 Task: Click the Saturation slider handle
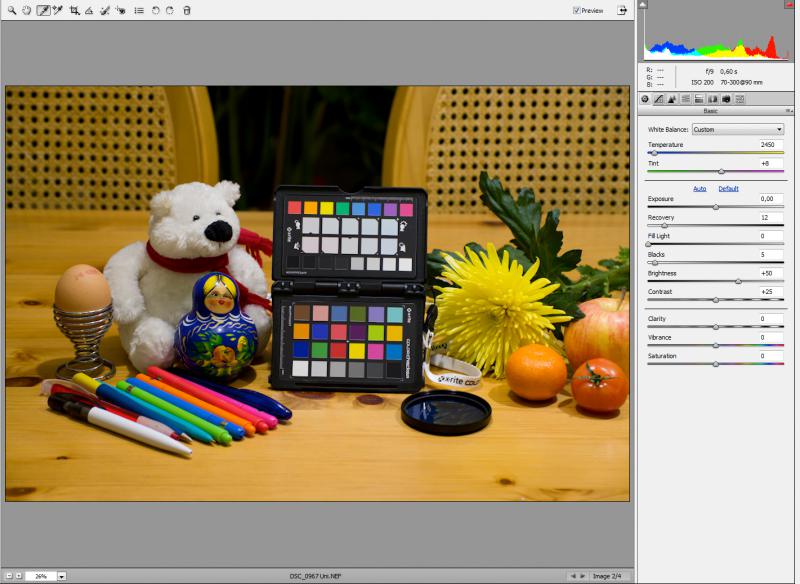716,364
